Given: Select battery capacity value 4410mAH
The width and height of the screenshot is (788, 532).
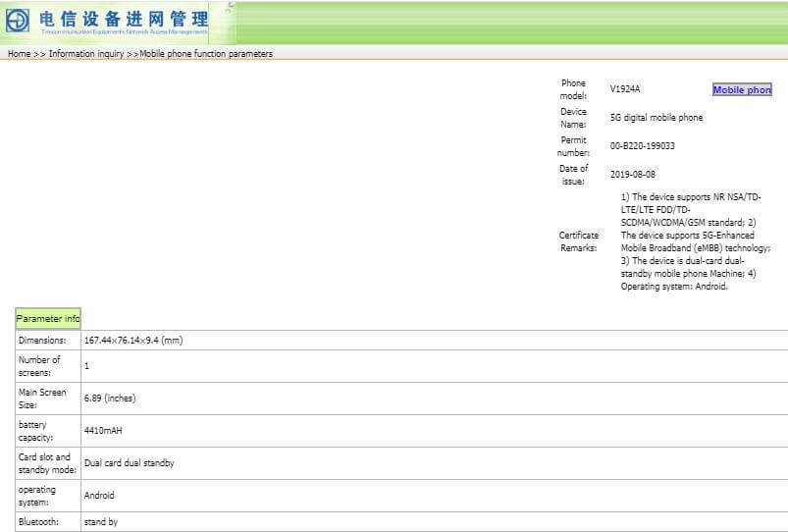Looking at the screenshot, I should click(x=103, y=431).
